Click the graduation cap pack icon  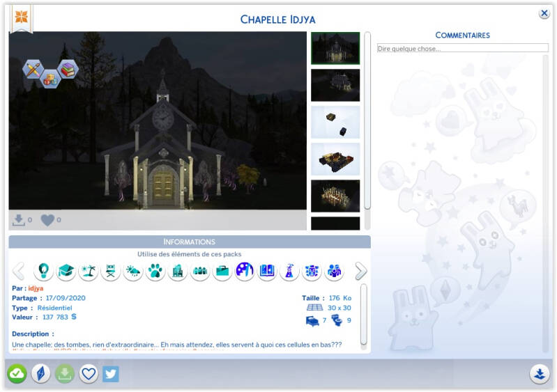coord(66,272)
